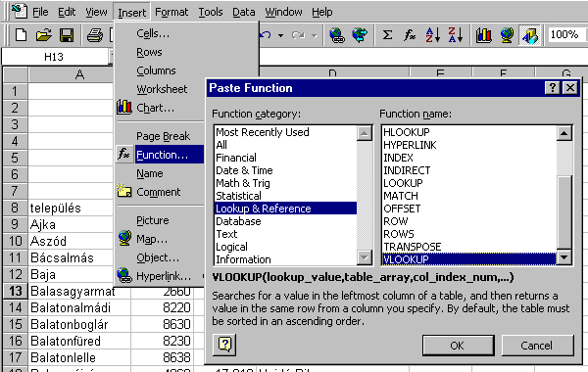The image size is (588, 372).
Task: Click the Print icon in toolbar
Action: 94,35
